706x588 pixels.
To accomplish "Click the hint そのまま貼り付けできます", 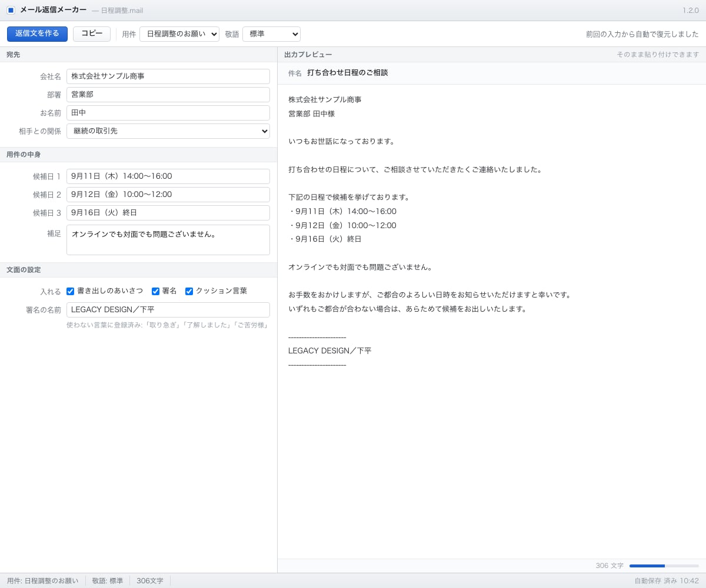I will click(658, 55).
